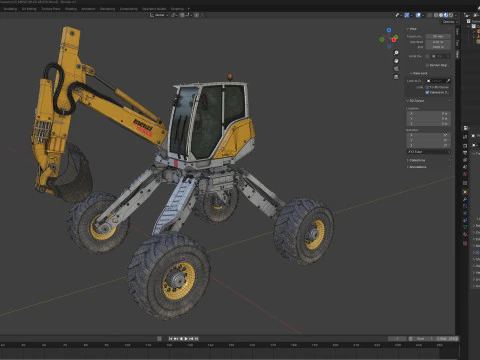The height and width of the screenshot is (360, 480).
Task: Uncheck the Camera to View checkbox
Action: coord(427,92)
